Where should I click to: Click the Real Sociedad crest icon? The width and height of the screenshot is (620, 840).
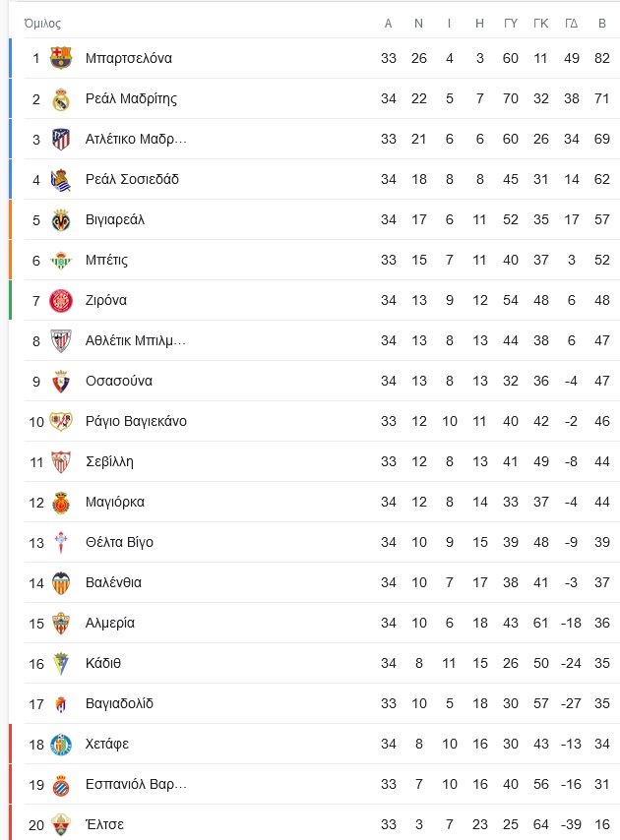click(x=61, y=179)
